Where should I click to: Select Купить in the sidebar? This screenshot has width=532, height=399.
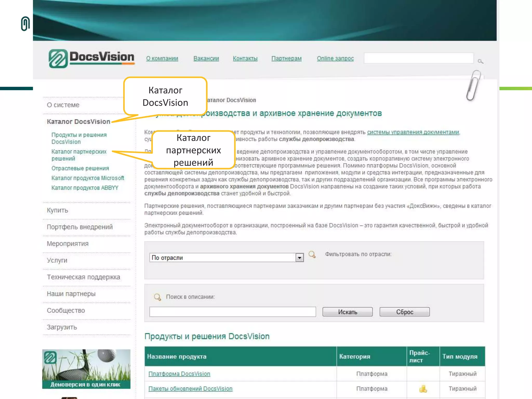57,210
